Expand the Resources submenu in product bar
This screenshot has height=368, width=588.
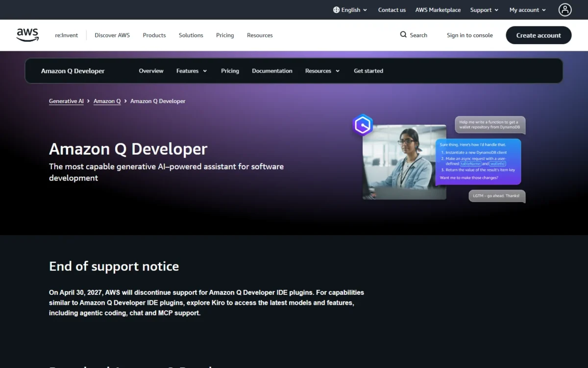(x=322, y=71)
